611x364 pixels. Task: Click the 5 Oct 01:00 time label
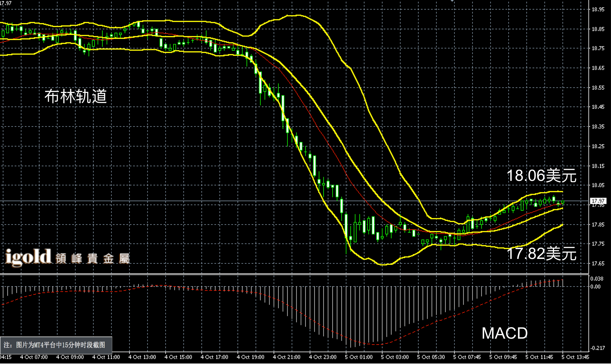[359, 357]
